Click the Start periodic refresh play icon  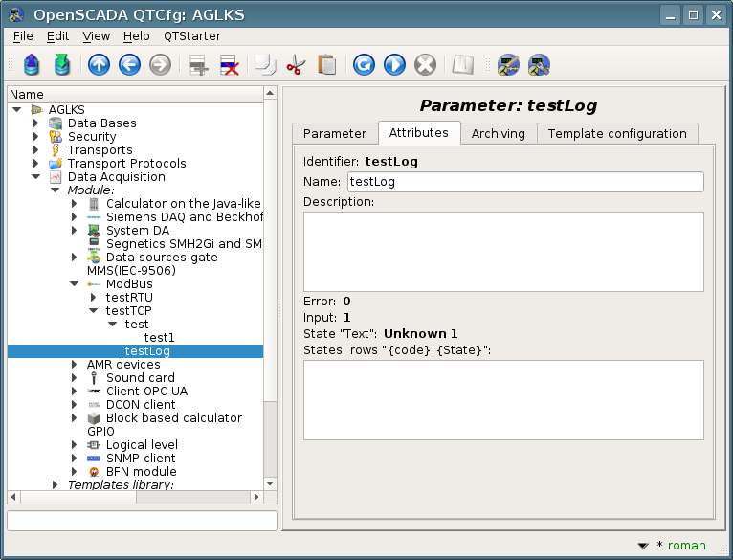394,65
